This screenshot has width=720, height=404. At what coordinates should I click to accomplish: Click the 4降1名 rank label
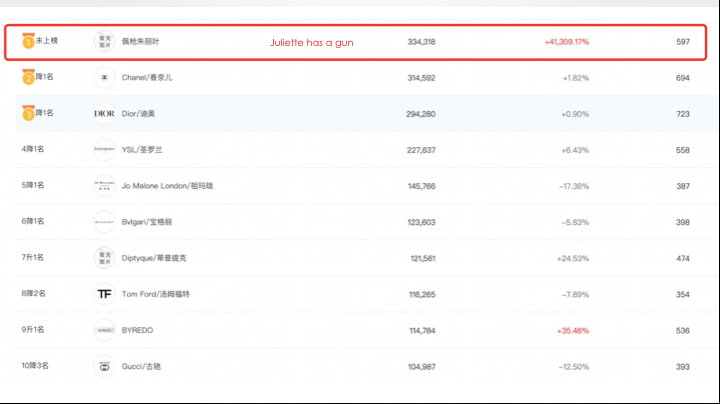[33, 149]
